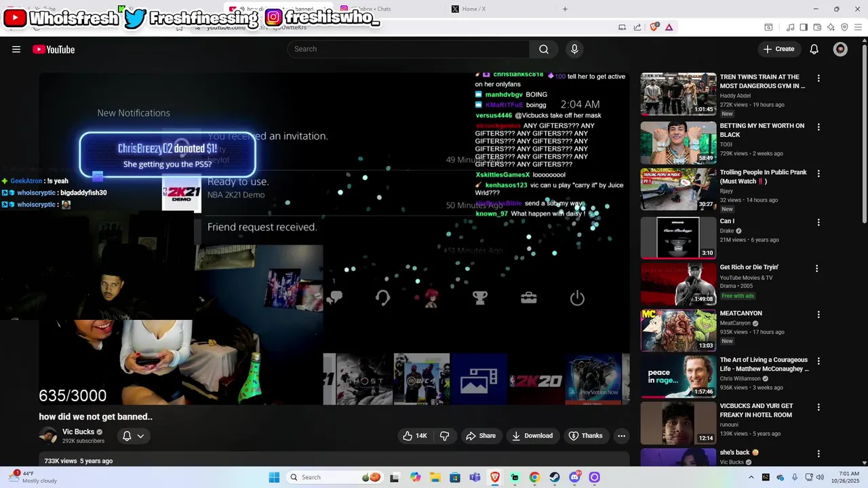Click video title 'how did we not get banned..'
Screen dimensions: 868x488
click(x=96, y=417)
